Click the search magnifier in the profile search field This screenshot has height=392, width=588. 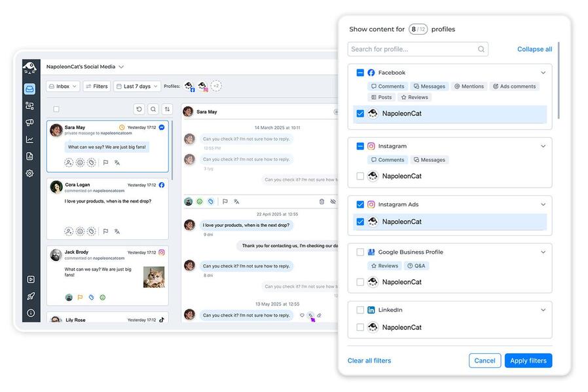[x=481, y=49]
